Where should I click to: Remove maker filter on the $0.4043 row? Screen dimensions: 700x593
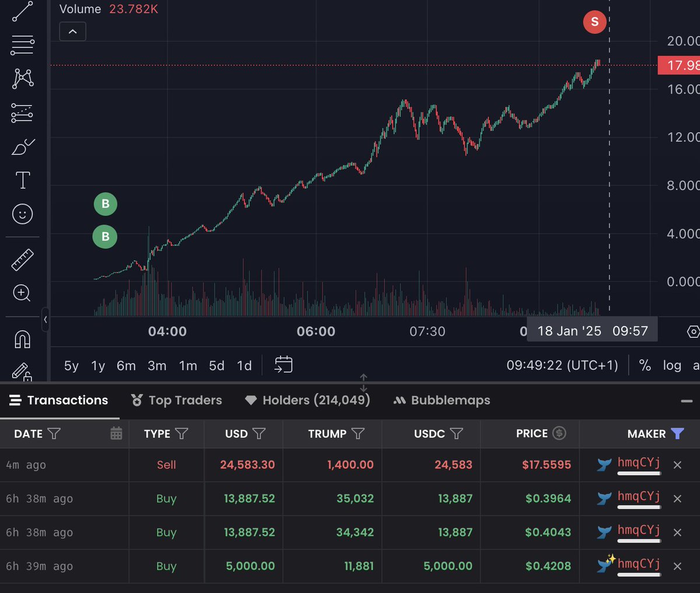coord(677,533)
